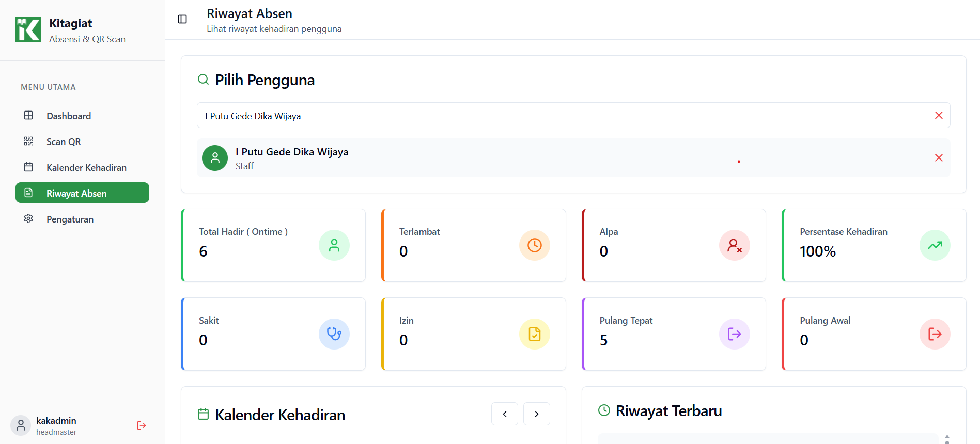This screenshot has height=444, width=980.
Task: Click the Pengaturan gear icon
Action: click(x=28, y=218)
